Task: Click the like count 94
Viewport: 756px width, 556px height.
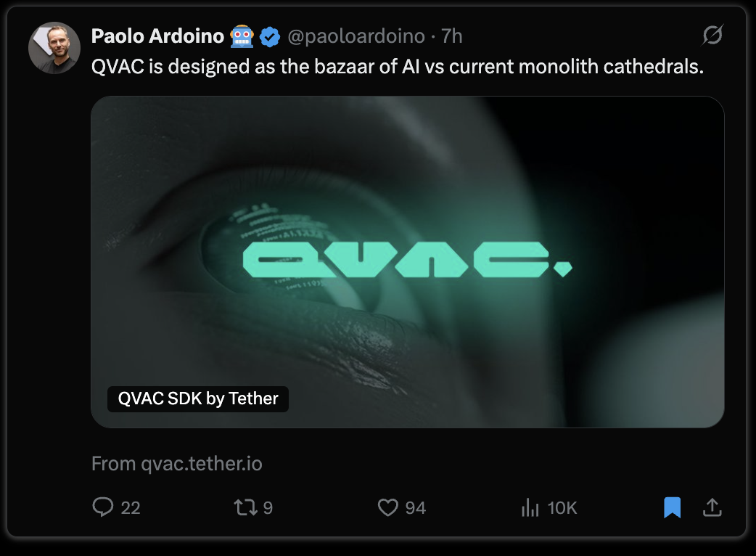Action: pos(416,508)
